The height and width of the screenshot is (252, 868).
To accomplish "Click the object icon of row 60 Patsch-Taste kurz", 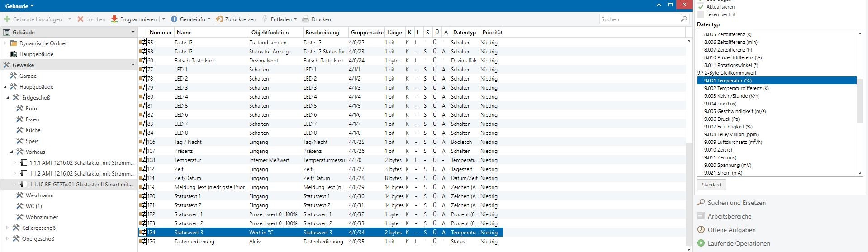I will pyautogui.click(x=142, y=61).
